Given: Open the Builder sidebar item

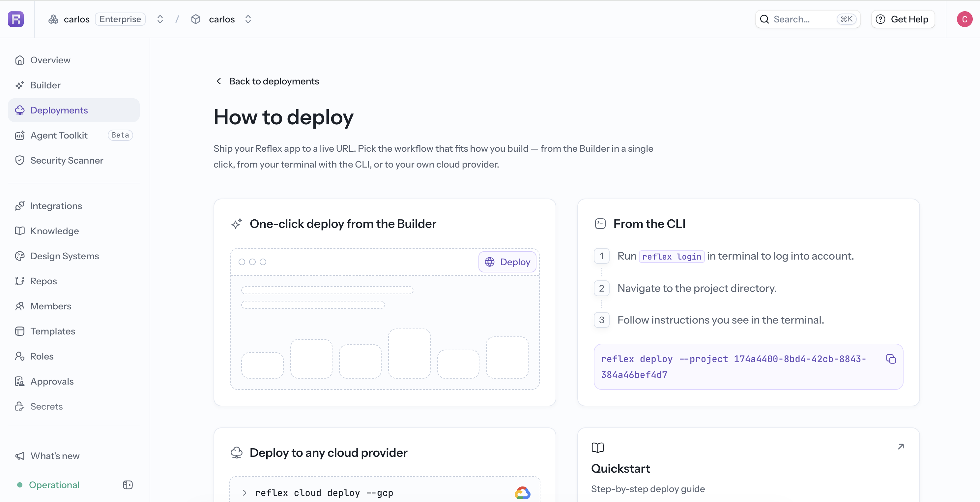Looking at the screenshot, I should coord(74,85).
